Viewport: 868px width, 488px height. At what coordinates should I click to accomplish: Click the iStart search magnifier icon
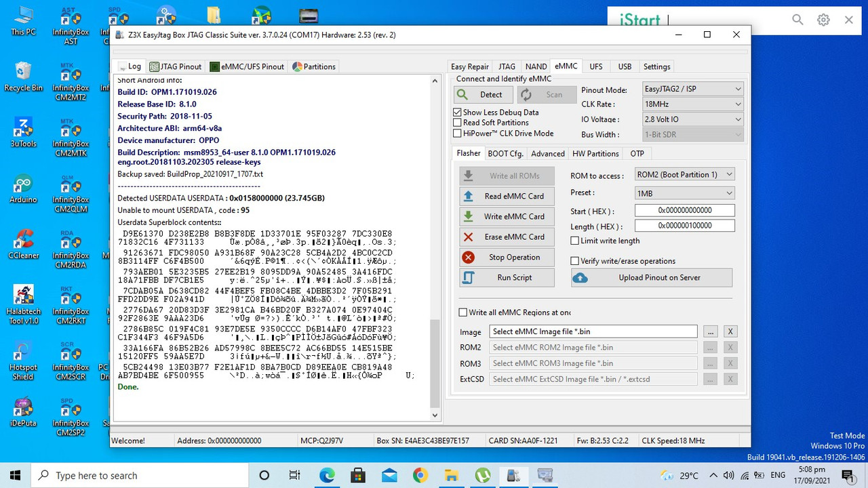click(798, 20)
